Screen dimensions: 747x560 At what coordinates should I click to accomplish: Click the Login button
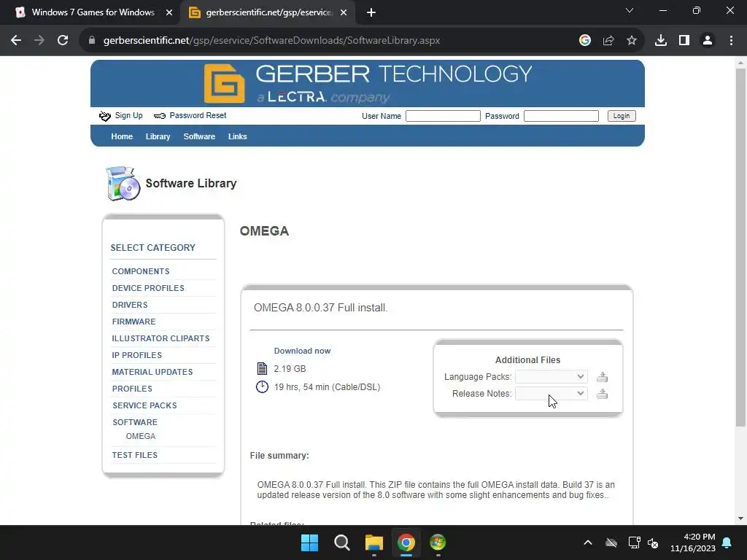point(622,116)
